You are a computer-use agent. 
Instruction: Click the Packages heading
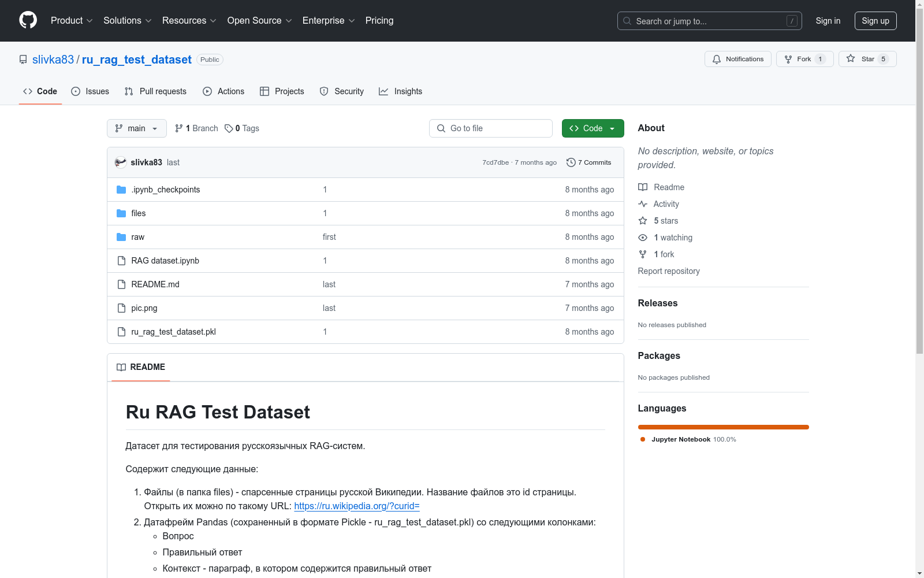(659, 355)
